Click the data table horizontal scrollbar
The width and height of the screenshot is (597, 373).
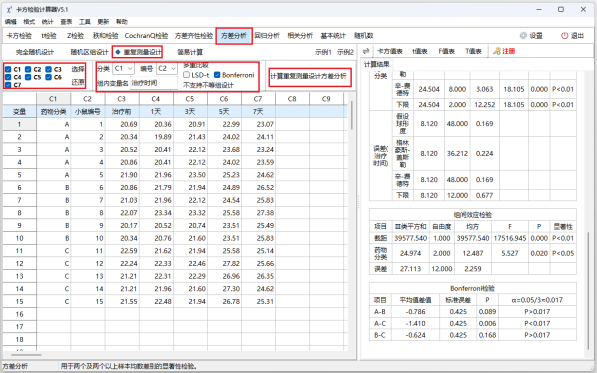[26, 355]
